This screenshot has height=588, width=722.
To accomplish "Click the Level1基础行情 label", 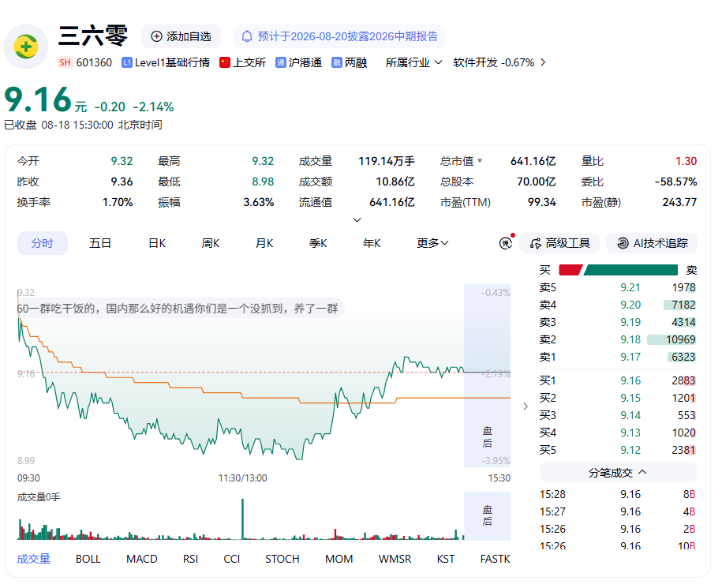I will [x=172, y=62].
